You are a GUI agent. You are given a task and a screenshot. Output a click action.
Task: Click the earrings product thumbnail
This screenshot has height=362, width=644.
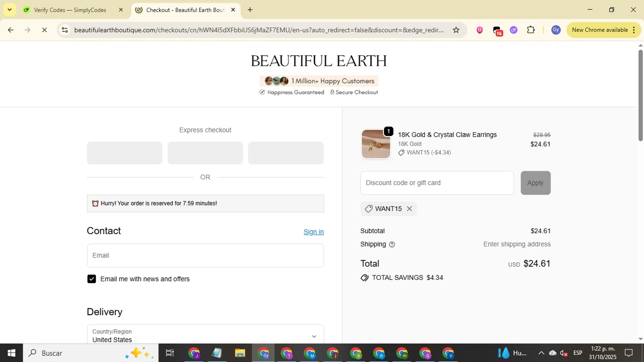pyautogui.click(x=376, y=144)
